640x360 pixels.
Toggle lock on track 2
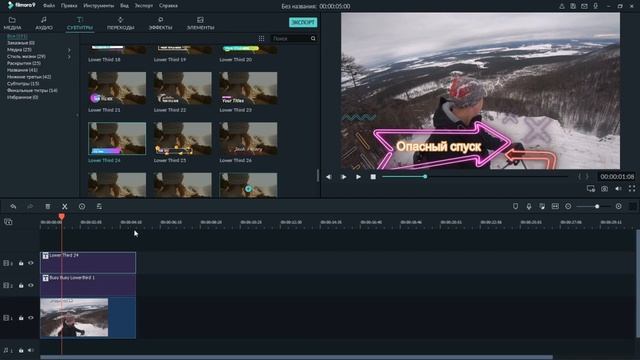click(x=21, y=285)
